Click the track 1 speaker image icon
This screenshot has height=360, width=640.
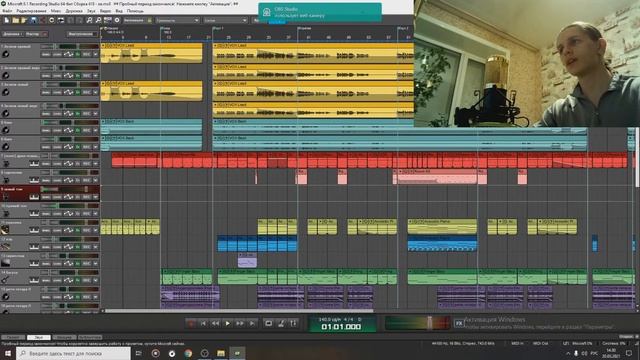(x=6, y=54)
